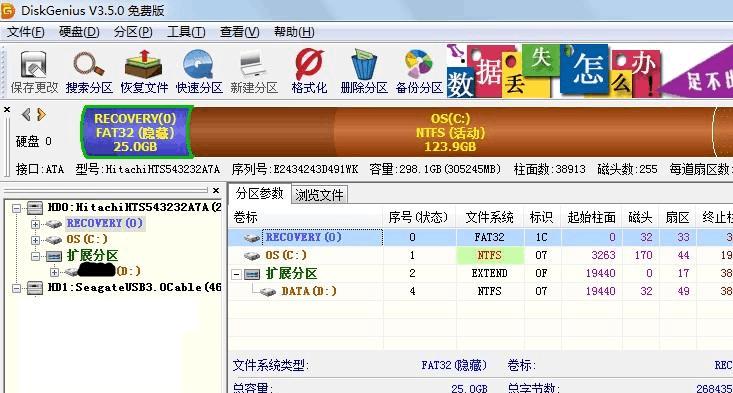Click the 新建分区 new partition icon
Viewport: 733px width, 393px height.
click(254, 72)
